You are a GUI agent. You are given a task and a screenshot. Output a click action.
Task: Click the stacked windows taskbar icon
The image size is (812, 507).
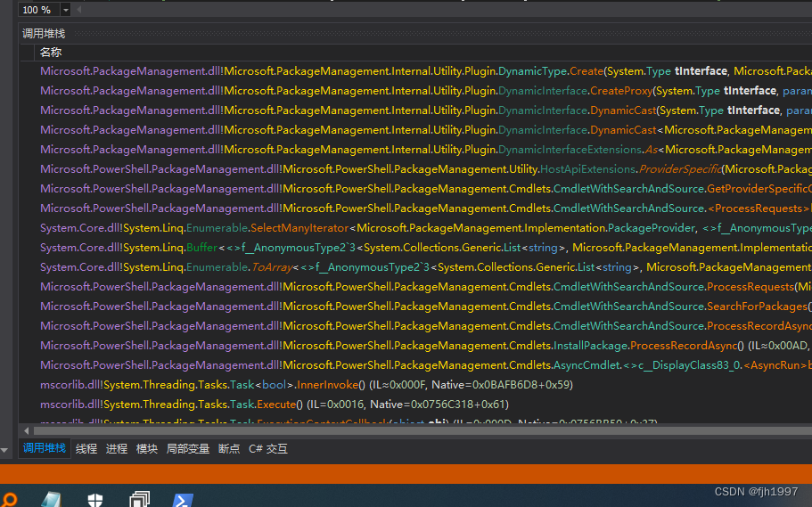pos(140,499)
